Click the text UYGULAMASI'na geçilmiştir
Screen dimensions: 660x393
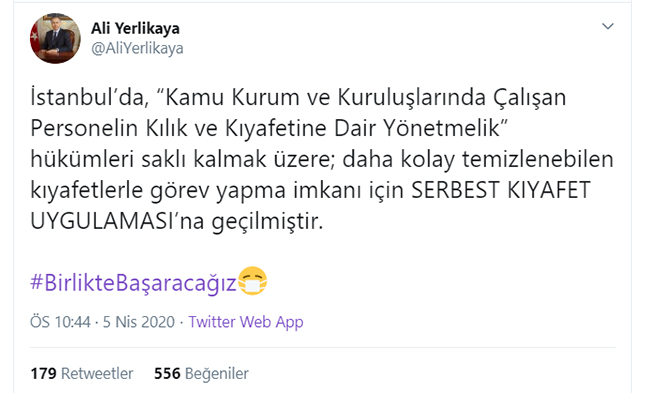[x=177, y=221]
